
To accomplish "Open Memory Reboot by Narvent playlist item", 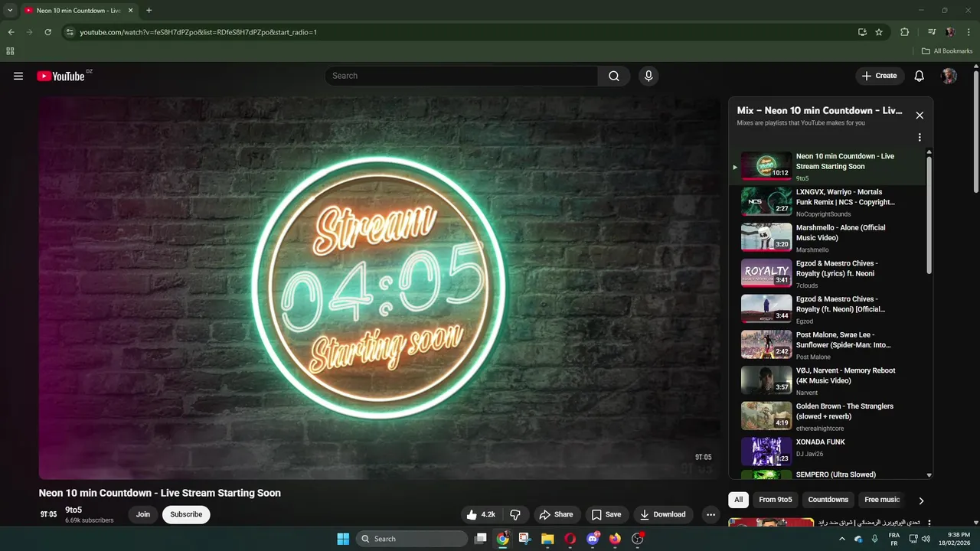I will pos(827,380).
